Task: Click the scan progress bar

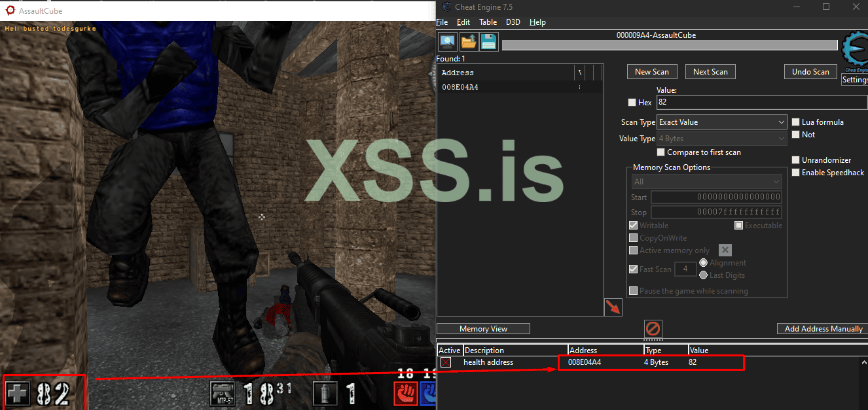Action: (670, 45)
